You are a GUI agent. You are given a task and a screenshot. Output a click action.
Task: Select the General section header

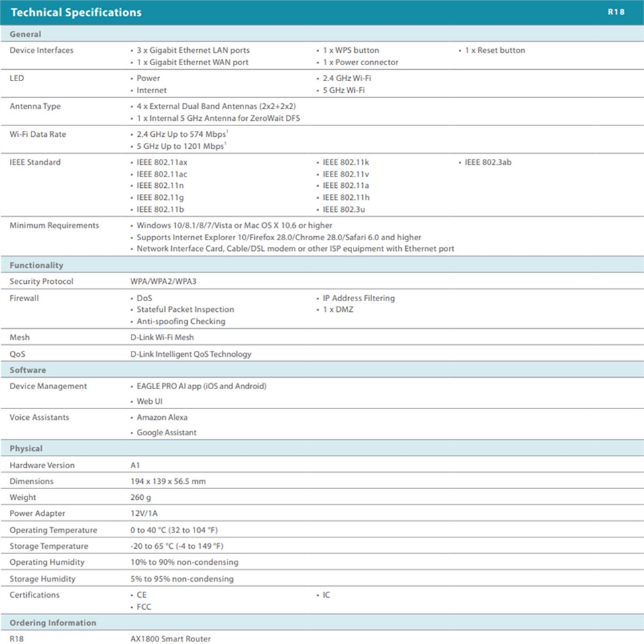click(25, 34)
